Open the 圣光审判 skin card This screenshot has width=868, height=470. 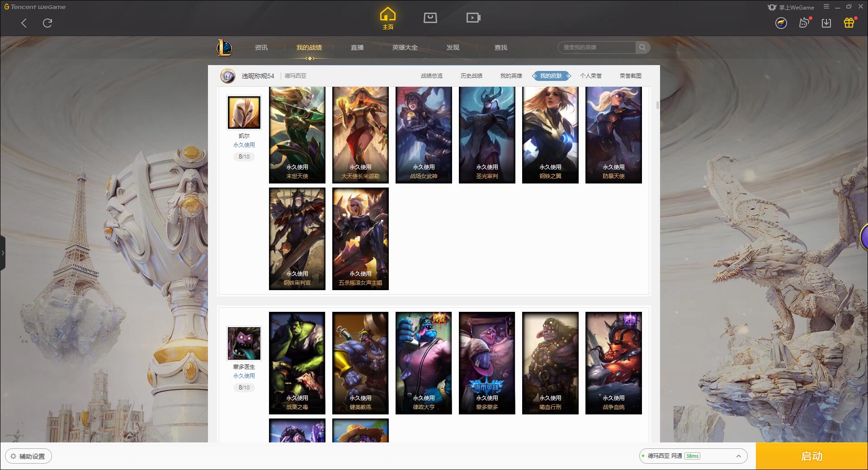click(487, 135)
